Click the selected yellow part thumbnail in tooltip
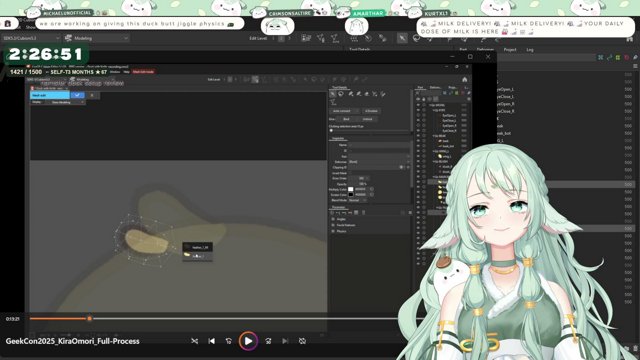640x360 pixels. pyautogui.click(x=187, y=255)
